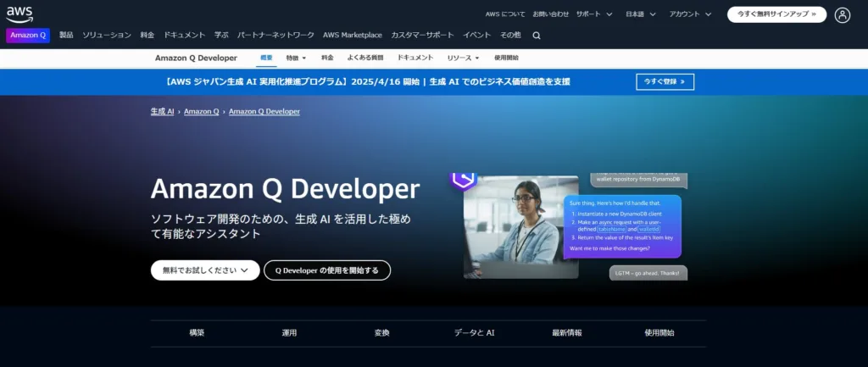
Task: Click the AWS logo
Action: click(19, 14)
